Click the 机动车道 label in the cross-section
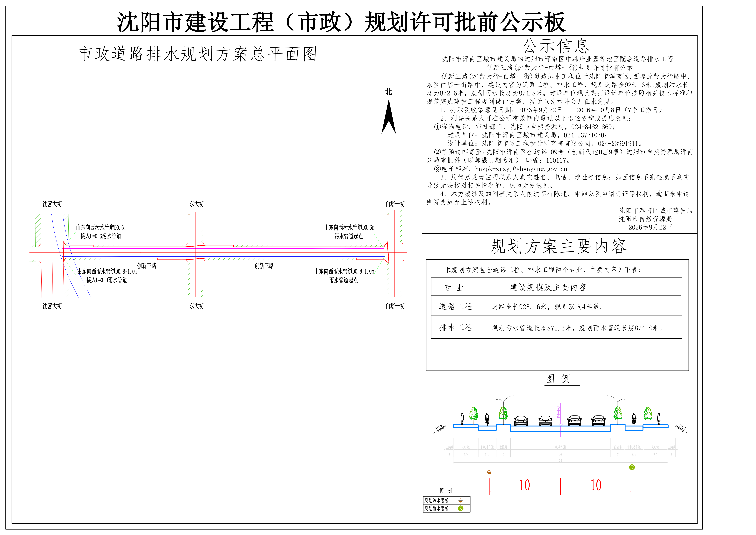This screenshot has height=535, width=756. click(x=560, y=447)
